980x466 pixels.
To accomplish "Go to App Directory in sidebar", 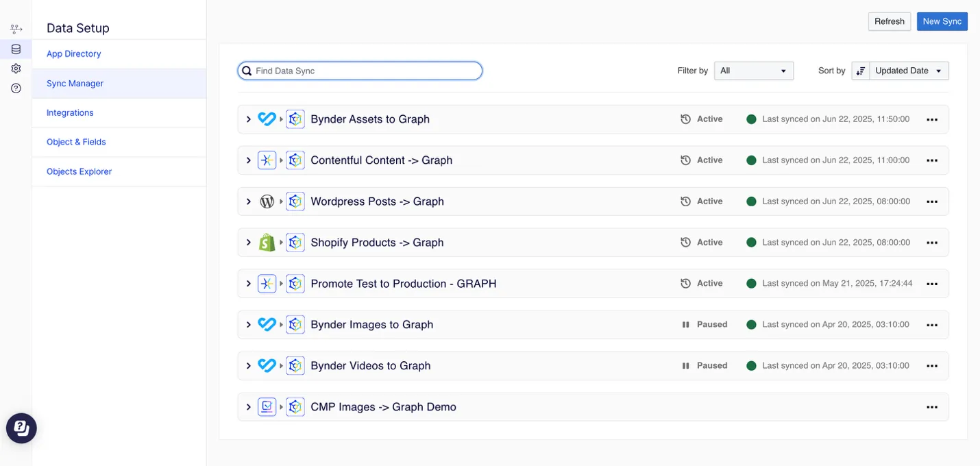I will [74, 54].
